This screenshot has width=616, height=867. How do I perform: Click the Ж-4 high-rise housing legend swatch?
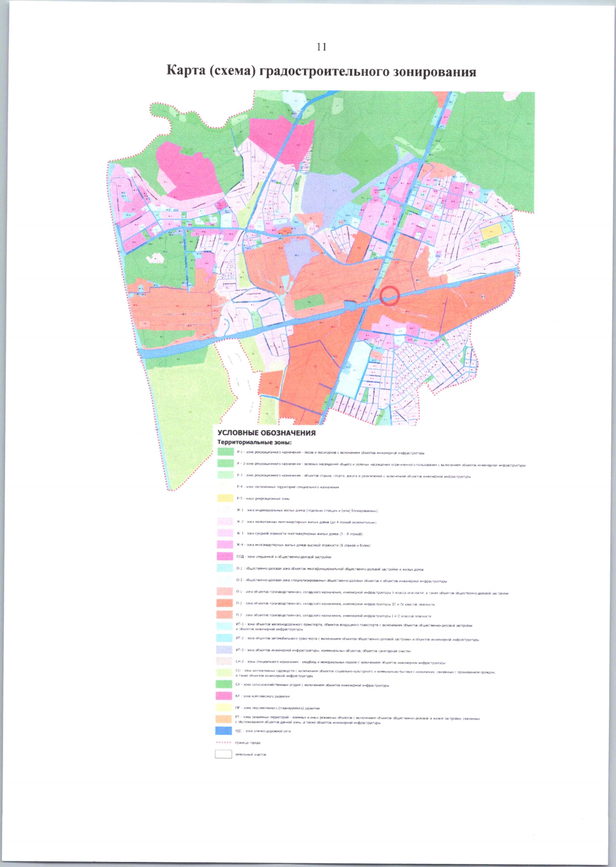tap(225, 545)
